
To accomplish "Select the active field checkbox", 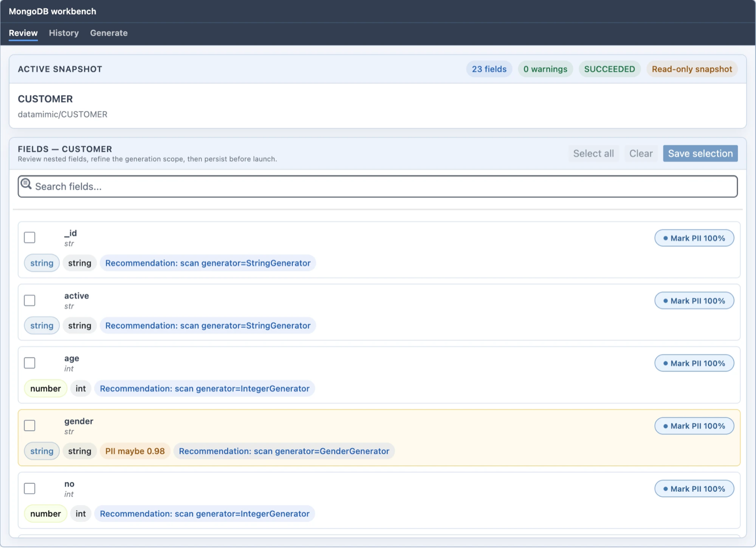I will pyautogui.click(x=30, y=300).
